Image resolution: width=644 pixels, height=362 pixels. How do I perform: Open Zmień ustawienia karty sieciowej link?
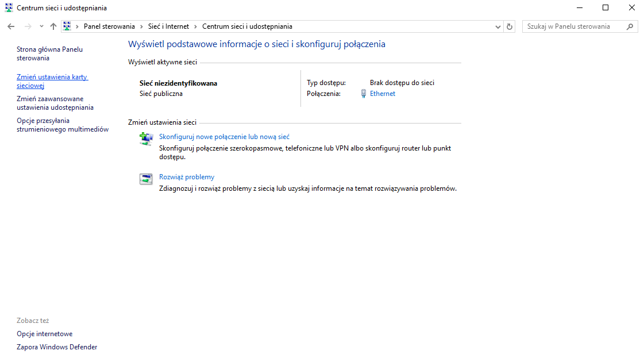click(x=52, y=81)
